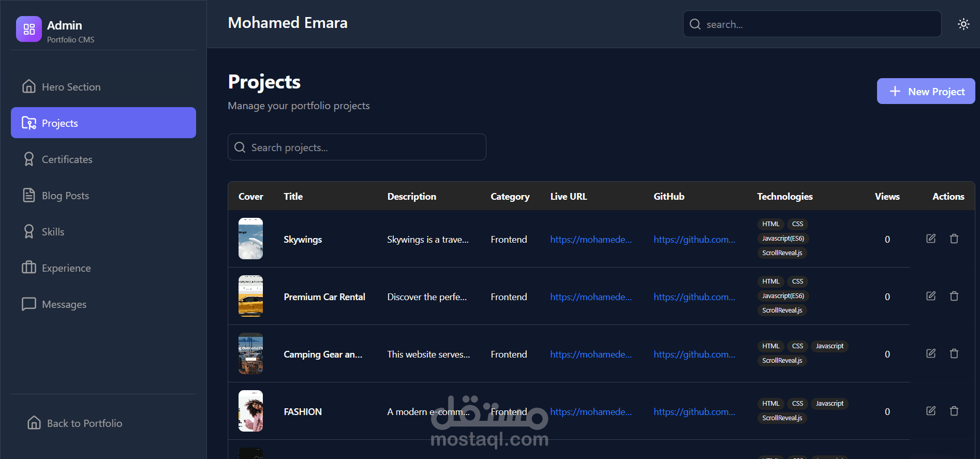980x459 pixels.
Task: Delete the Camping Gear project
Action: [x=954, y=353]
